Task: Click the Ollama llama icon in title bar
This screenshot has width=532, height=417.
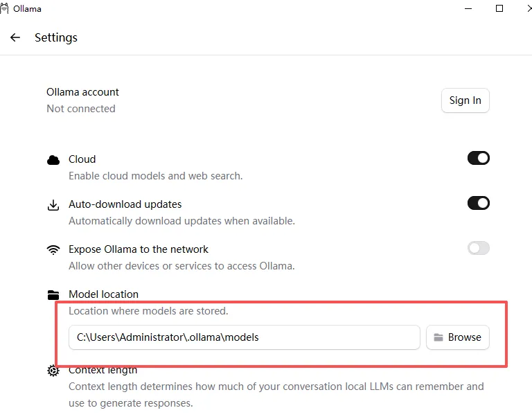Action: click(6, 8)
